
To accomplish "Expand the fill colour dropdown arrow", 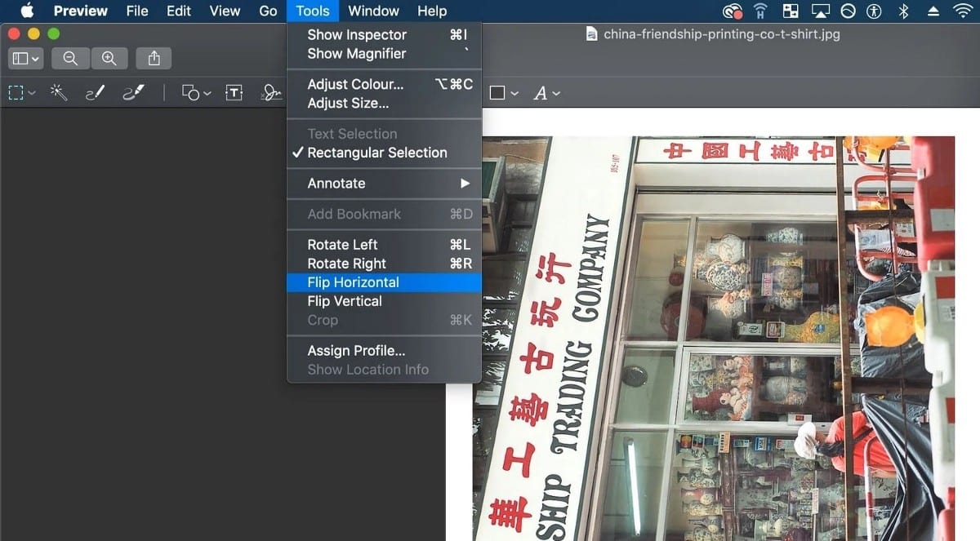I will tap(514, 94).
